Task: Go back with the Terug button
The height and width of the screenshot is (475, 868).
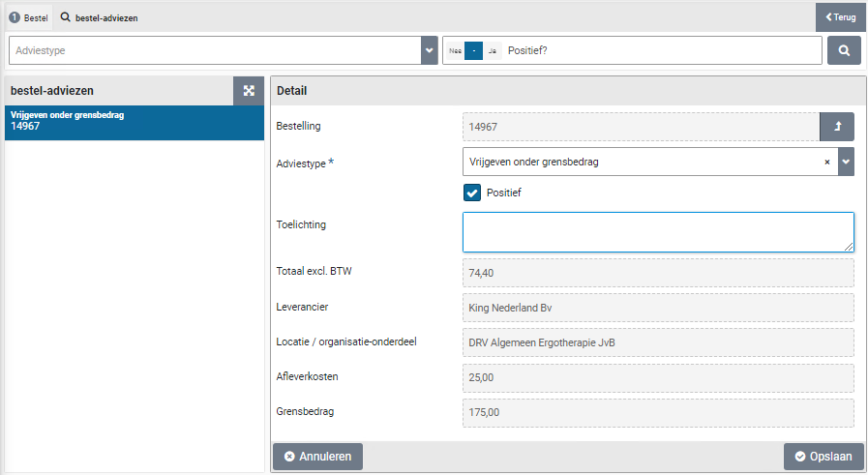Action: 840,17
